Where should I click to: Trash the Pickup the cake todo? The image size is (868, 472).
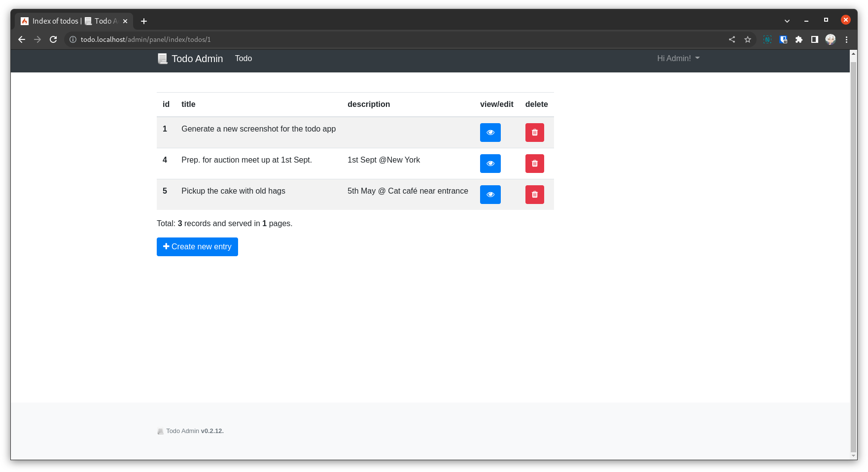tap(534, 195)
